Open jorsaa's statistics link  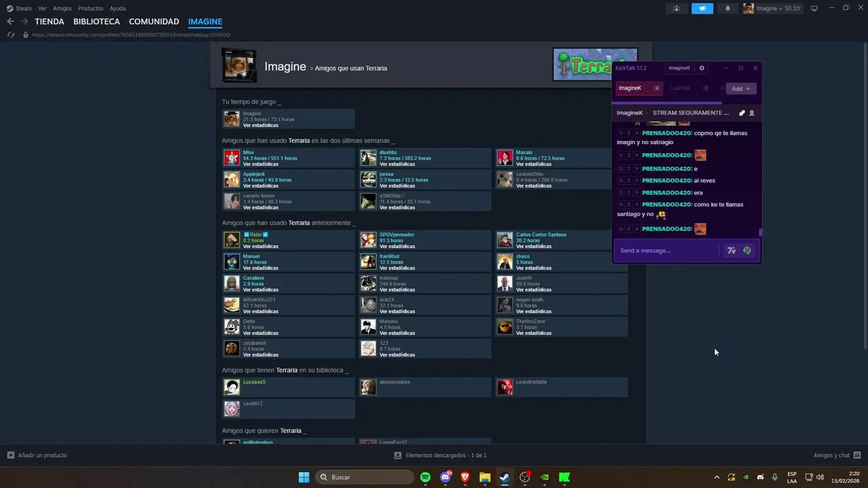tap(397, 186)
